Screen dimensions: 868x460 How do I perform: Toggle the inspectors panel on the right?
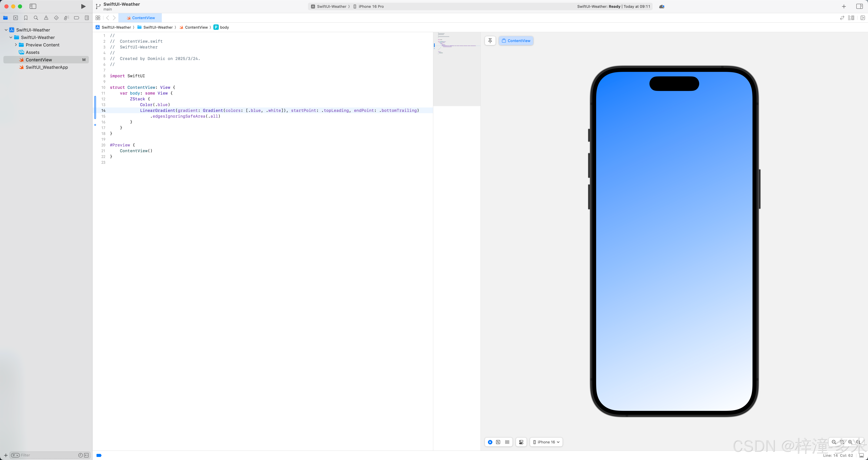click(x=859, y=6)
